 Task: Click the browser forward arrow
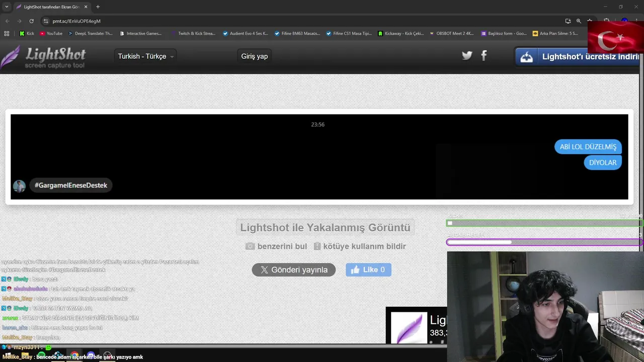pyautogui.click(x=19, y=21)
